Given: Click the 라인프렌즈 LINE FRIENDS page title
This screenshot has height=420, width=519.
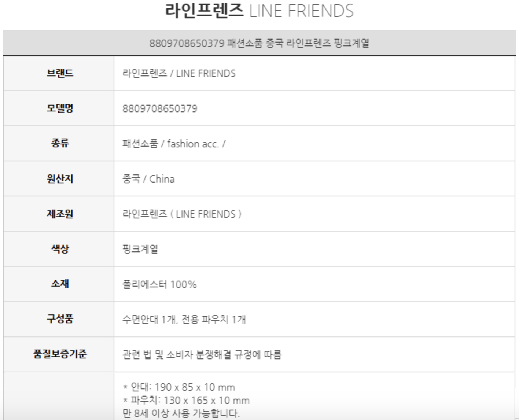Looking at the screenshot, I should 259,11.
